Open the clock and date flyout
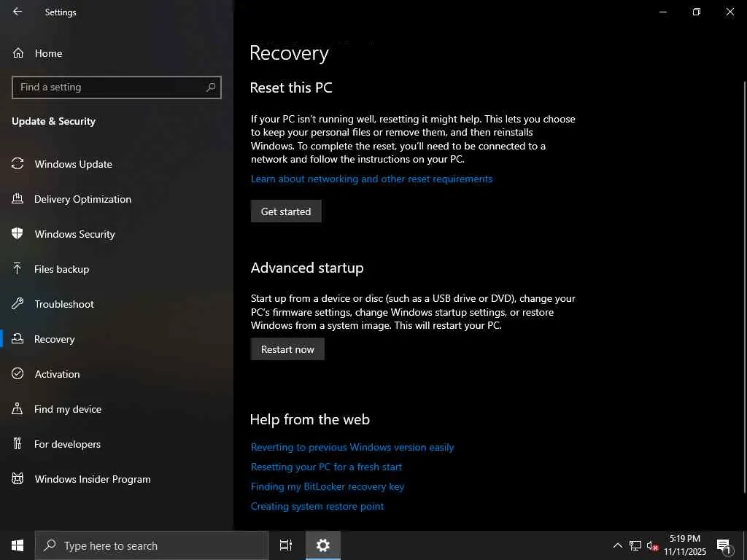Image resolution: width=747 pixels, height=560 pixels. coord(684,545)
